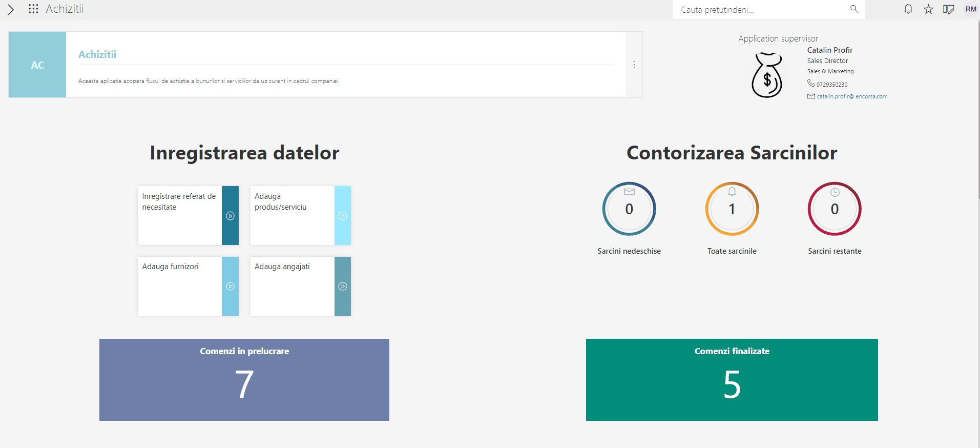Open the Comenzi finalizate tile
Screen dimensions: 980x448
click(732, 380)
